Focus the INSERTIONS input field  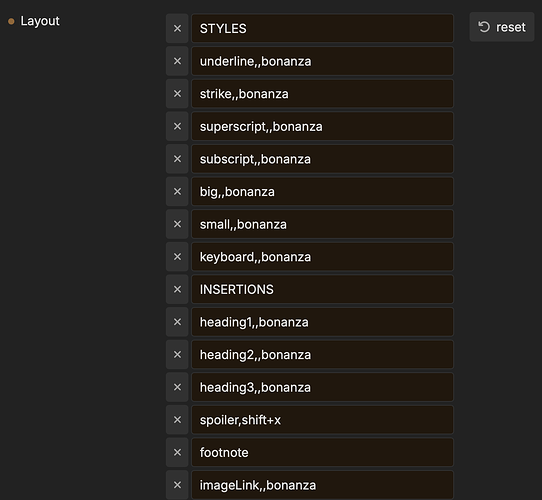[x=323, y=289]
